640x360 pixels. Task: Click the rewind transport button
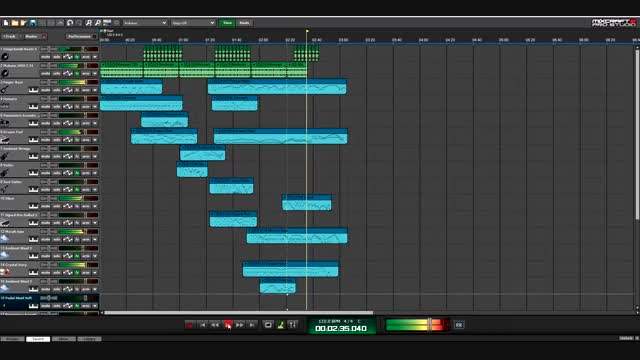[215, 325]
